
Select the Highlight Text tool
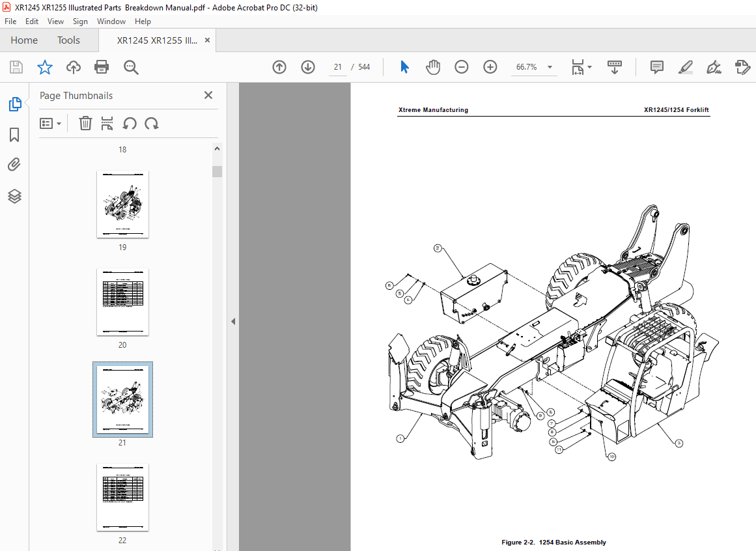(x=685, y=66)
